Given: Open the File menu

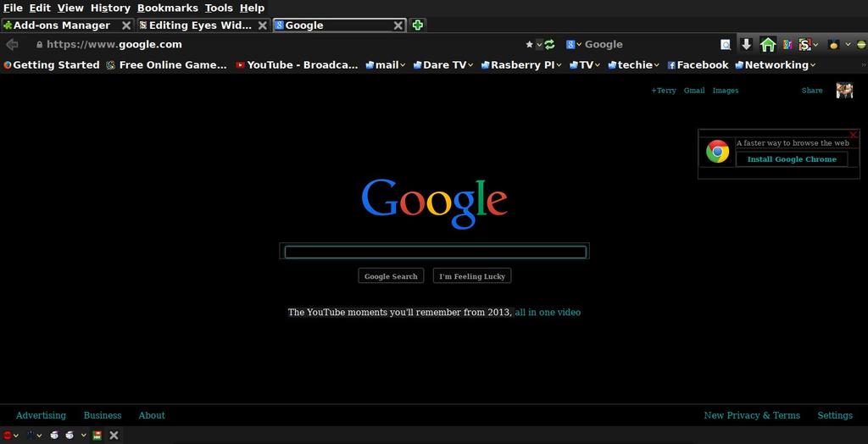Looking at the screenshot, I should [x=13, y=8].
